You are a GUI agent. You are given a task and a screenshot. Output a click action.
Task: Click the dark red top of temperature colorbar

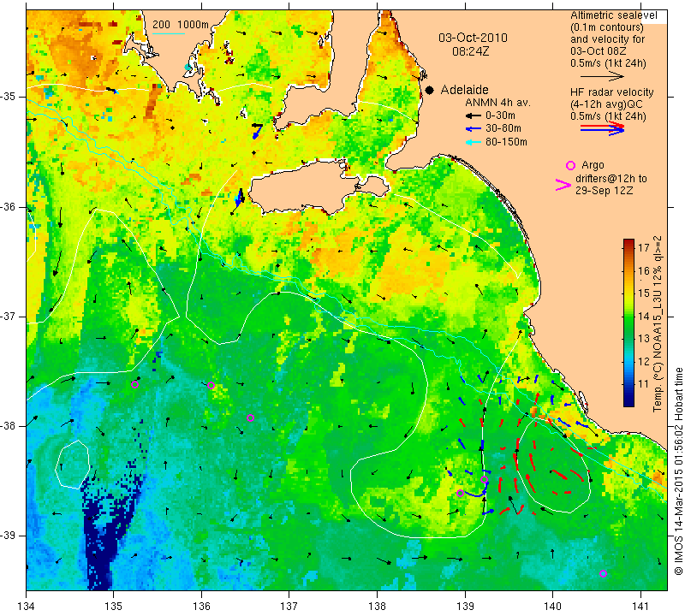point(628,243)
